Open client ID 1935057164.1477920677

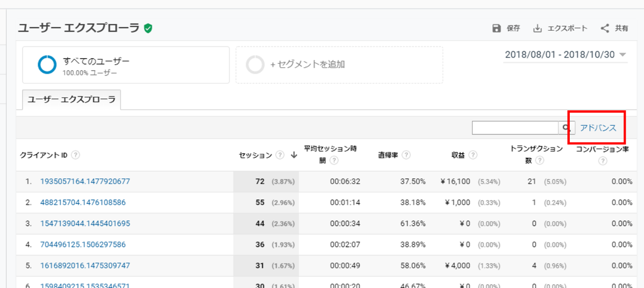tap(85, 182)
